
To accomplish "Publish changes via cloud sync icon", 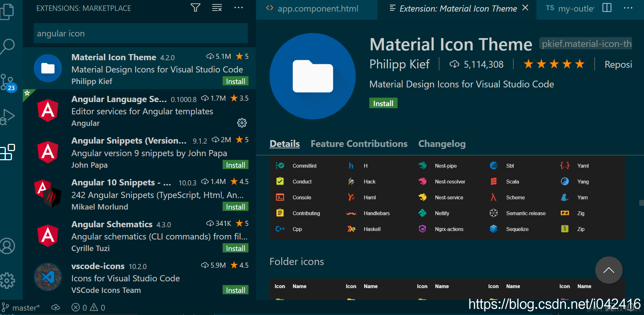I will tap(55, 308).
